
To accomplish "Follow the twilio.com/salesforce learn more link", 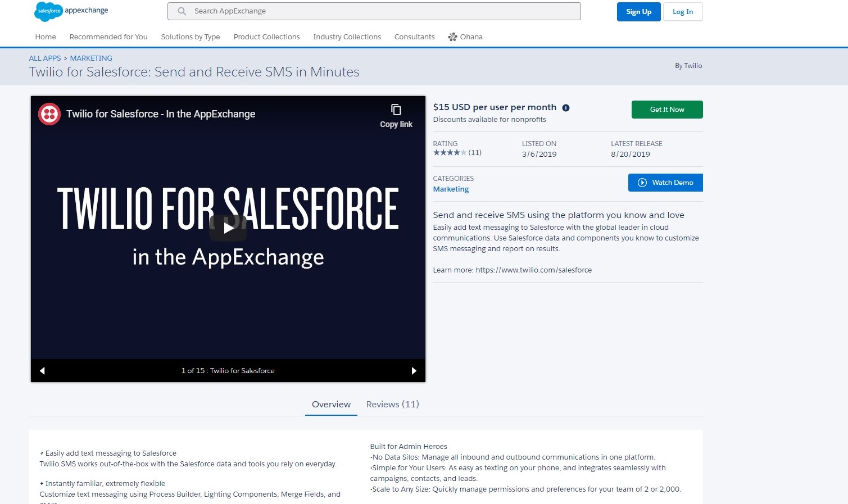I will (x=533, y=270).
